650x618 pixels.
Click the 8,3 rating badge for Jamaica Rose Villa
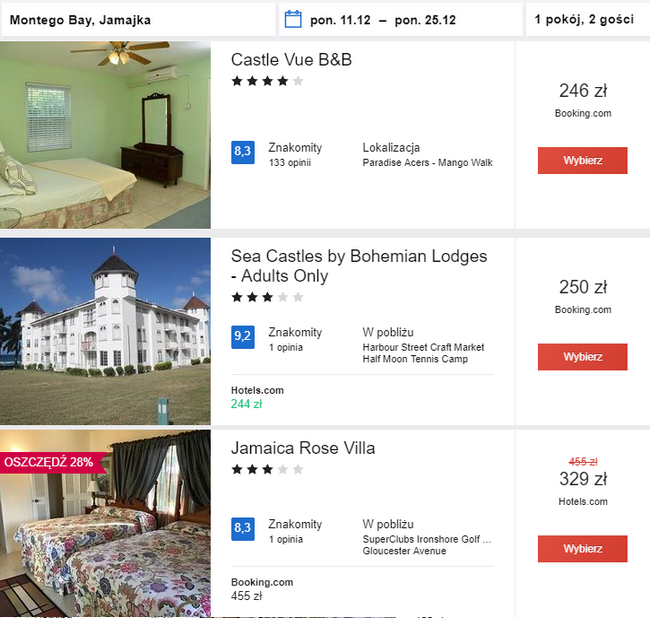point(242,529)
